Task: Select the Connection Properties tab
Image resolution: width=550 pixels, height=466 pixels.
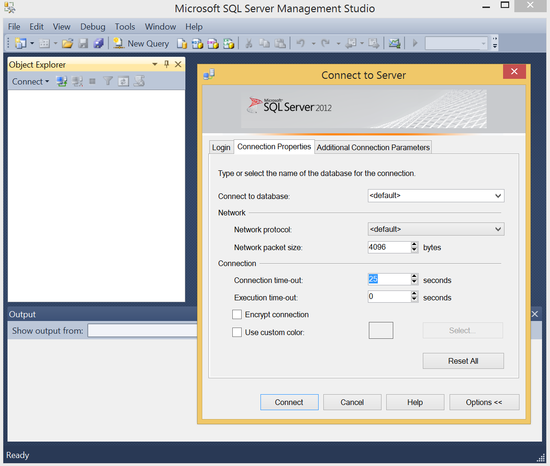Action: [274, 147]
